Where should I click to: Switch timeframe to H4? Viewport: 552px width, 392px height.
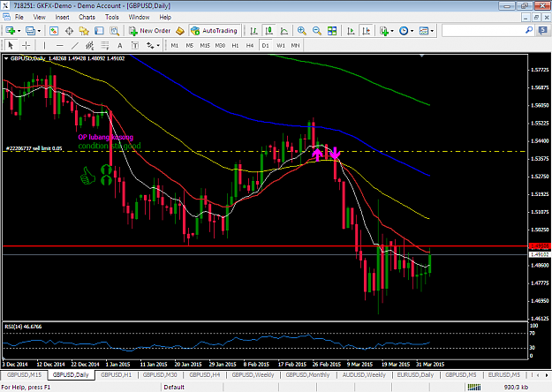coord(250,45)
